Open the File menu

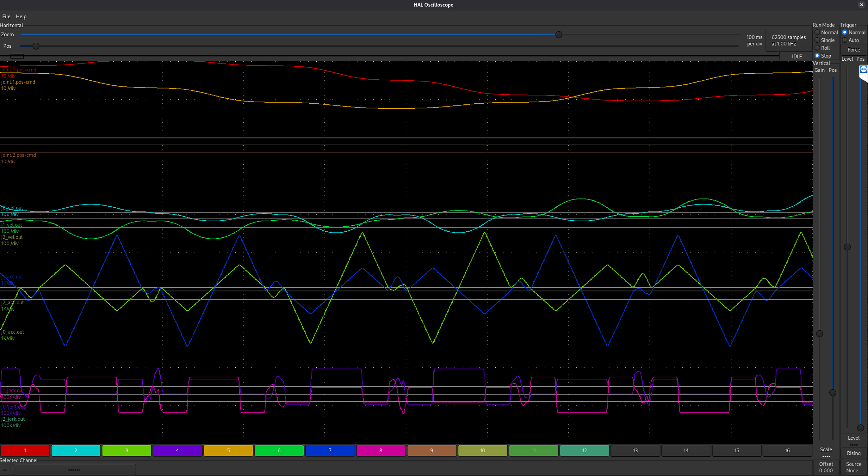point(6,17)
